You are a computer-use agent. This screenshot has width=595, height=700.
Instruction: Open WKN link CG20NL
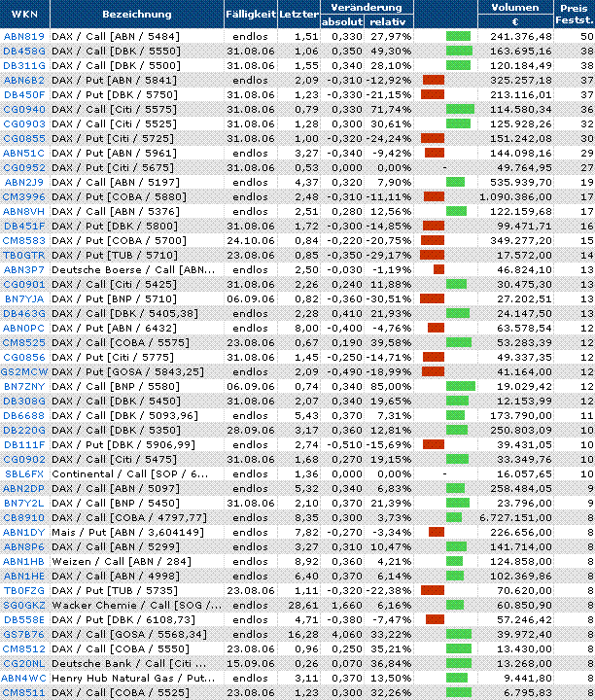24,663
